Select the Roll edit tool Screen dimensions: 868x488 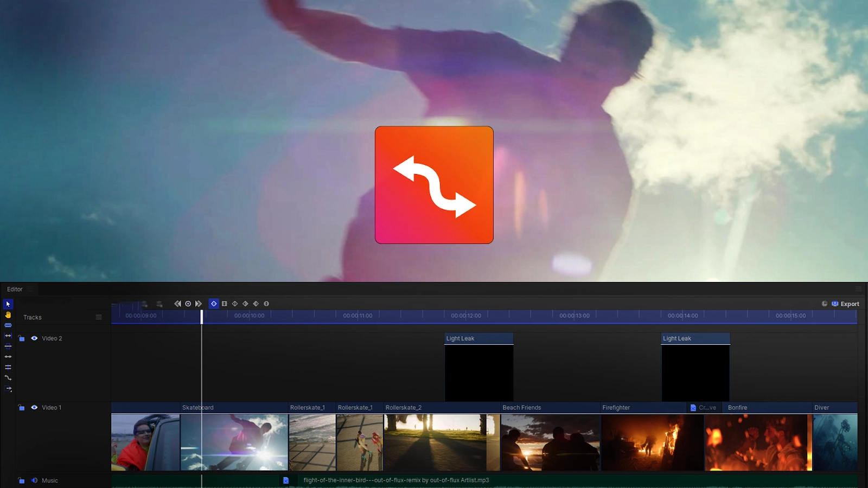(x=8, y=367)
